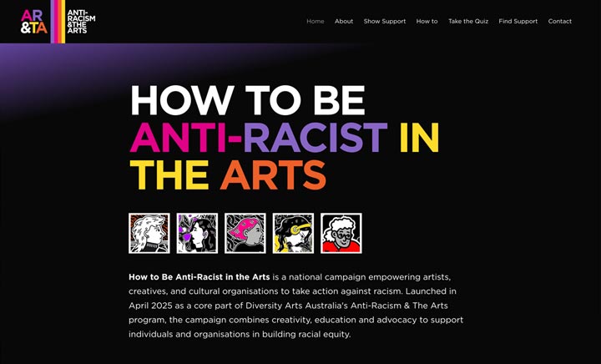Click the purple 'RACIST' heading word
The width and height of the screenshot is (601, 364).
coord(315,138)
